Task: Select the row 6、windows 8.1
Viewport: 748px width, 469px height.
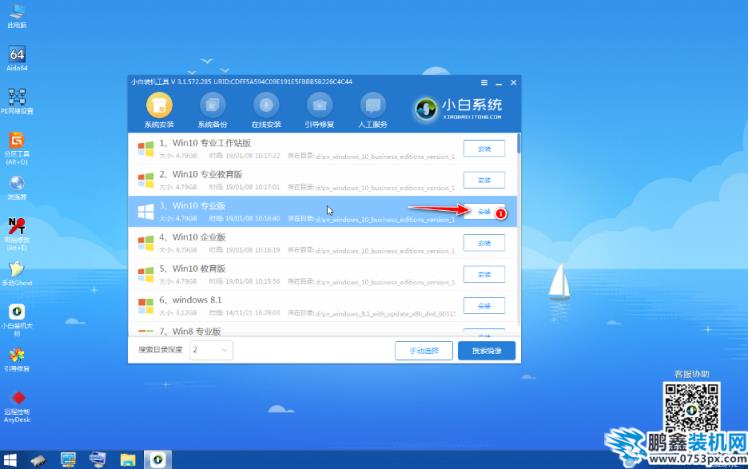Action: (322, 306)
